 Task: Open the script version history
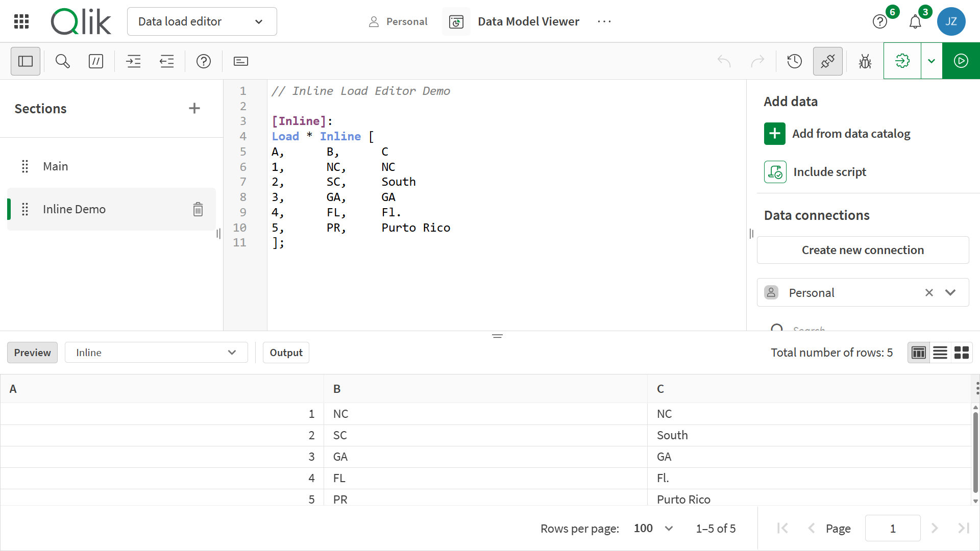tap(794, 61)
